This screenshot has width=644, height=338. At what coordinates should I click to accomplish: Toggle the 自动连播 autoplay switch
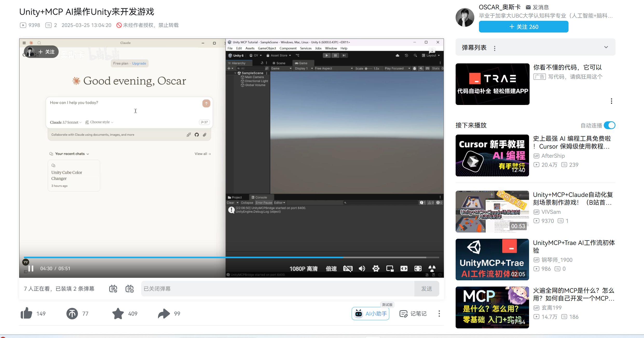(x=609, y=125)
